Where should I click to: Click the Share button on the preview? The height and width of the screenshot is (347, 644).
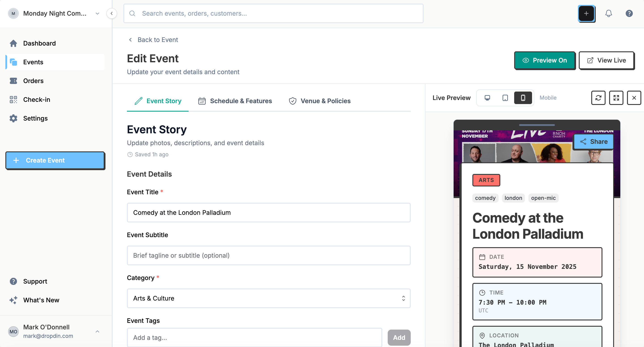[x=594, y=142]
